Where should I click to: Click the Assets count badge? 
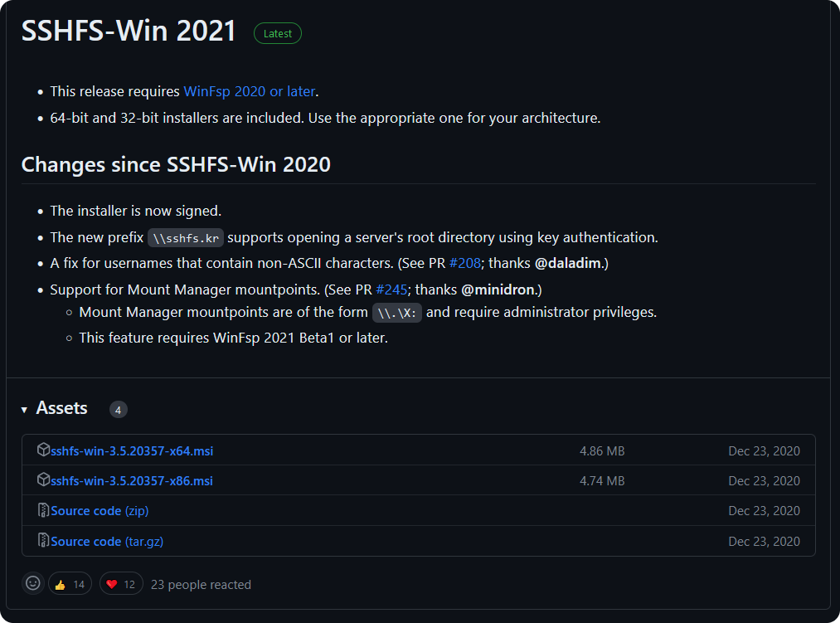pos(119,410)
